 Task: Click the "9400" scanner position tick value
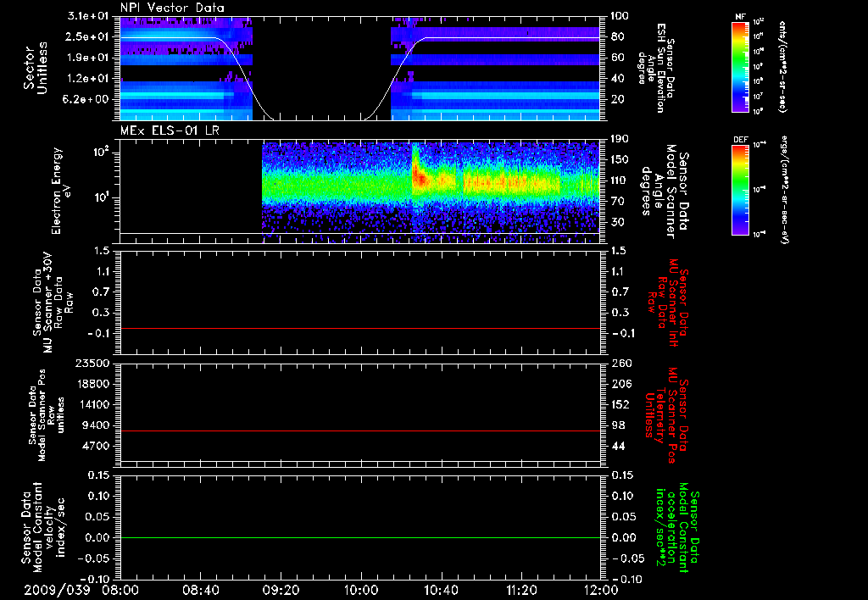97,425
